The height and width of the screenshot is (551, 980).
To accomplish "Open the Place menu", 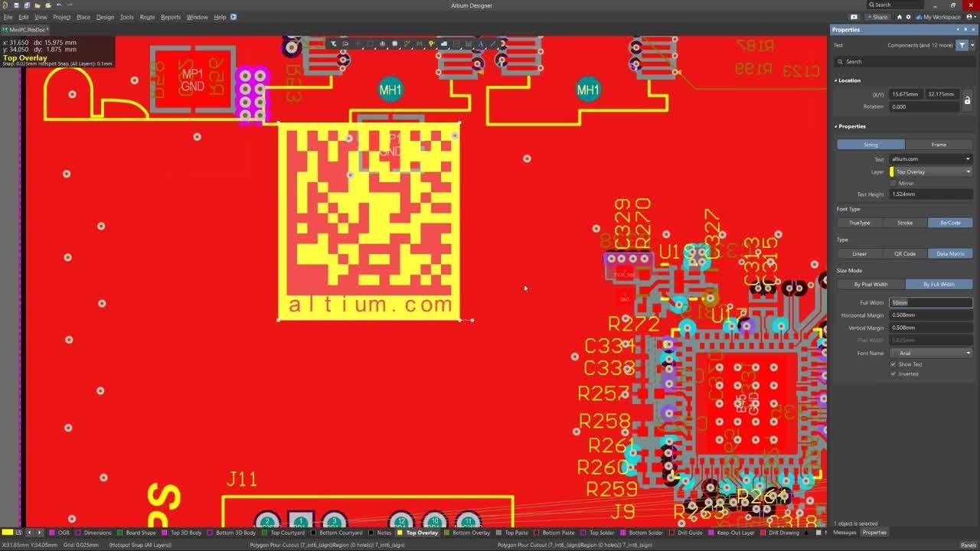I will 83,17.
